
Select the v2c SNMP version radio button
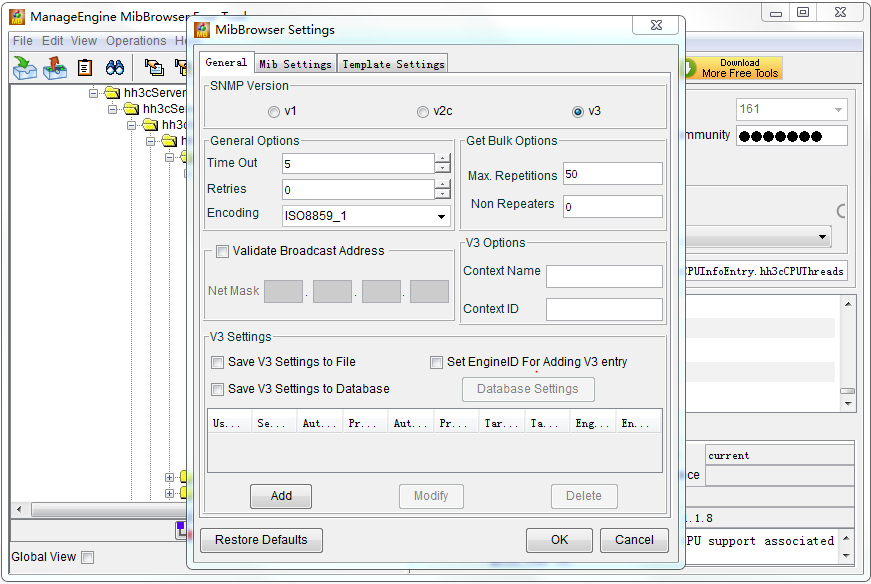click(423, 112)
